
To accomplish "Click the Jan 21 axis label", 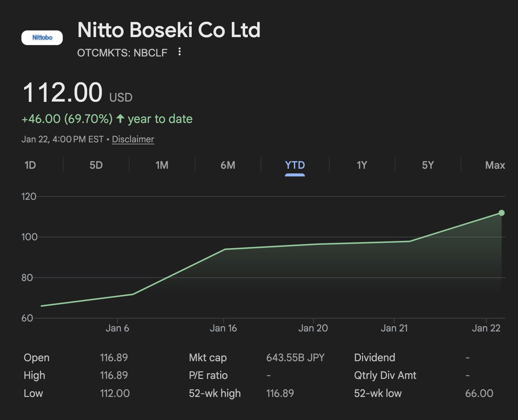I will click(394, 328).
